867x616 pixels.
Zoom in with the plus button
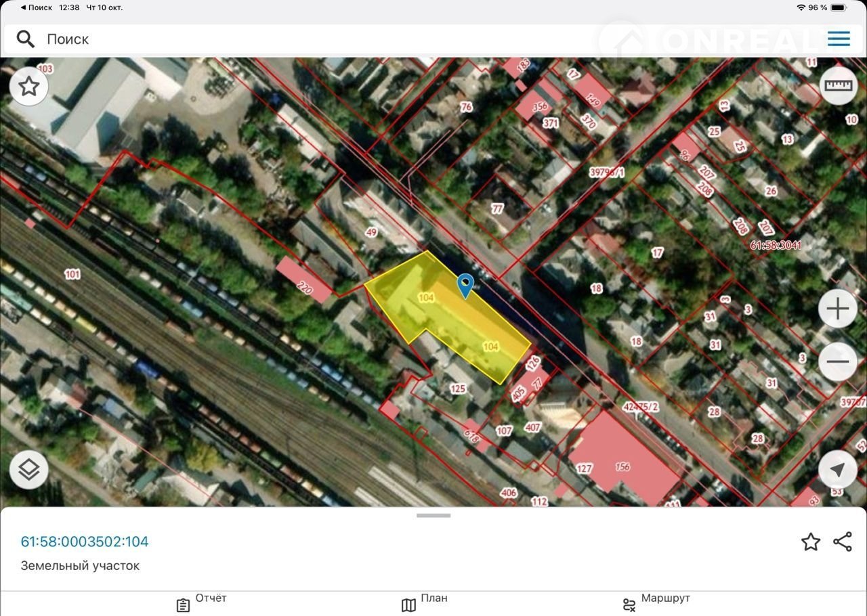(838, 309)
